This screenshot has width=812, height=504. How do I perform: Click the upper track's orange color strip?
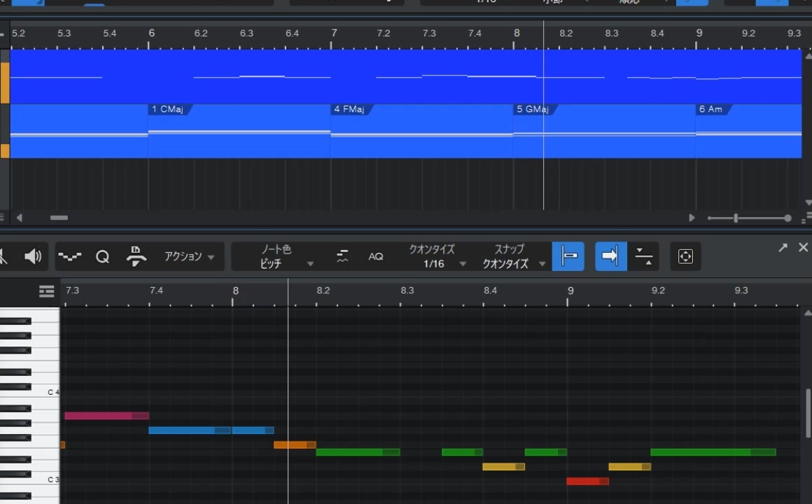click(5, 83)
